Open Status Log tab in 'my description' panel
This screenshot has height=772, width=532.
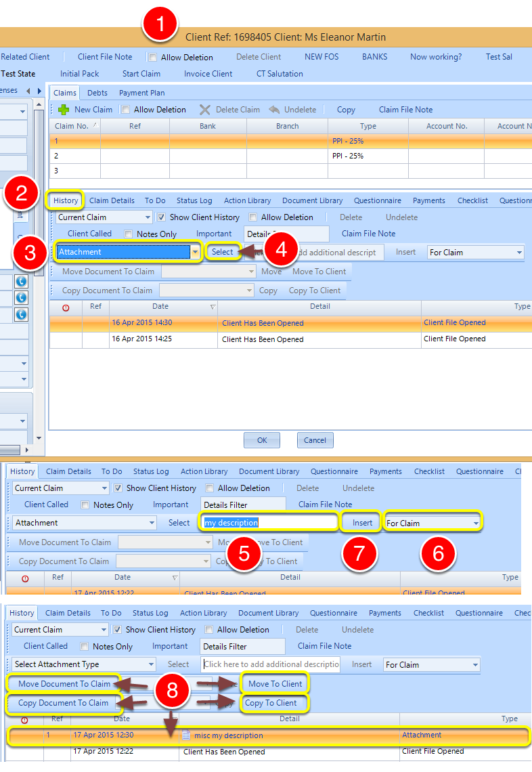tap(151, 471)
